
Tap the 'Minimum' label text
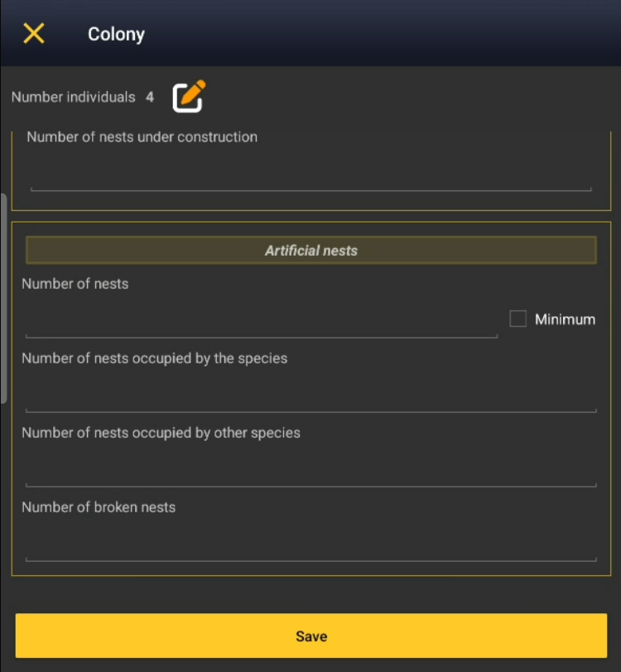click(565, 319)
